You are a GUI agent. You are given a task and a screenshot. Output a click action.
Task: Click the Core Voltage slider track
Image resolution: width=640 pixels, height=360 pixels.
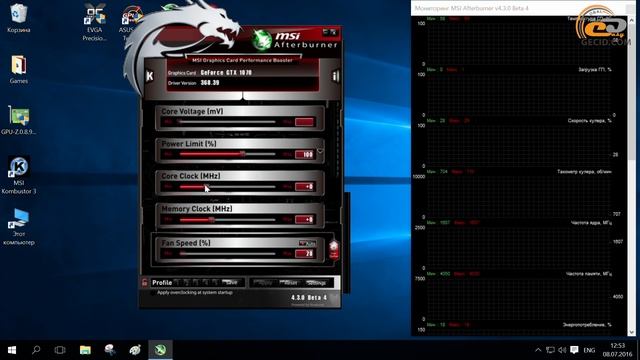point(227,122)
